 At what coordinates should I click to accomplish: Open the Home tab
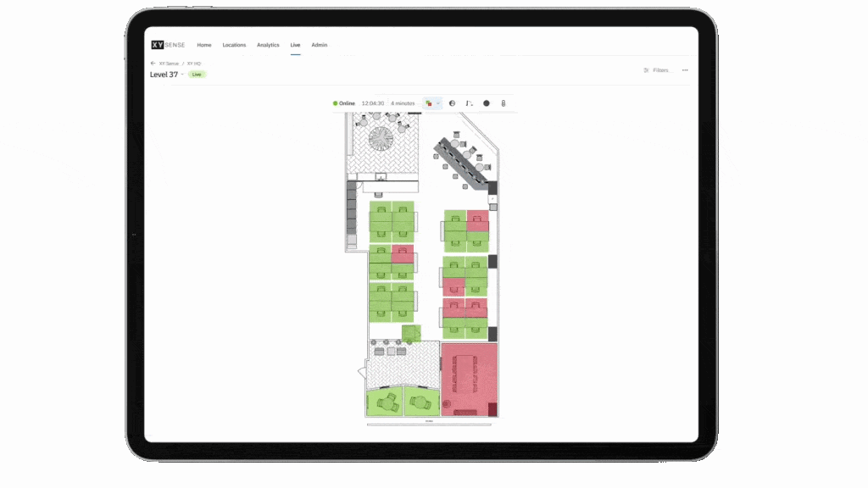204,45
